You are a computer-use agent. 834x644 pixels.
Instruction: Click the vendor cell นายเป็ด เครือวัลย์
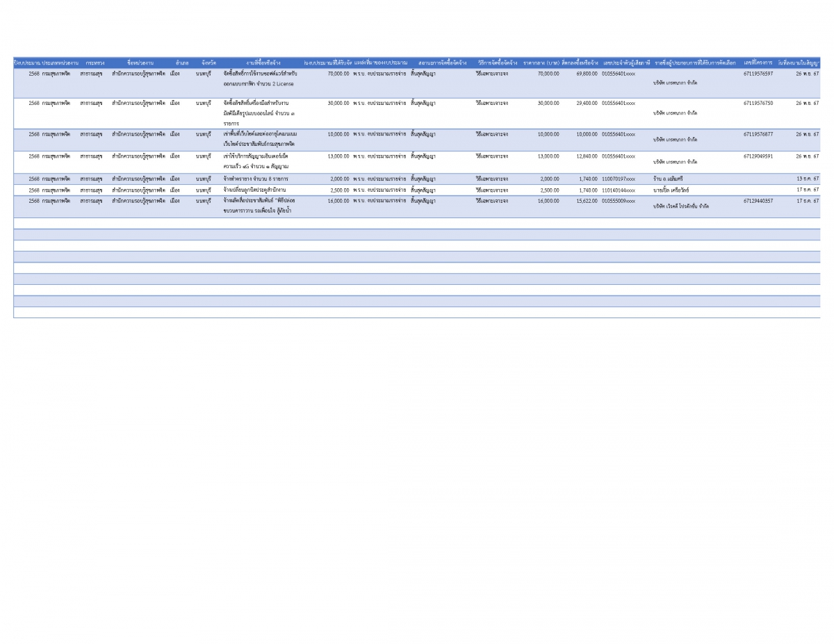coord(673,190)
